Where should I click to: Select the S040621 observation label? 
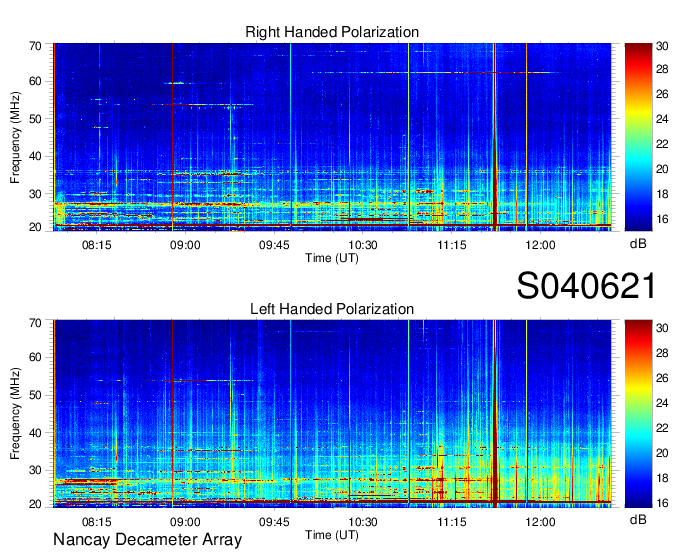(x=586, y=286)
